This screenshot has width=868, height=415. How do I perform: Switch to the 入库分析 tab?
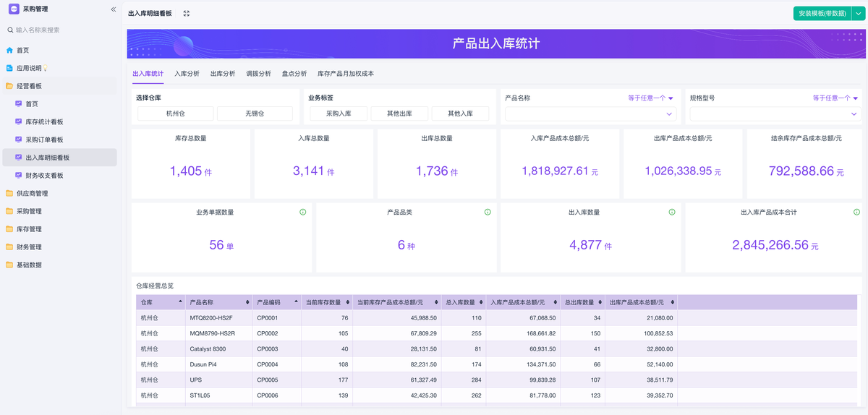[x=187, y=74]
